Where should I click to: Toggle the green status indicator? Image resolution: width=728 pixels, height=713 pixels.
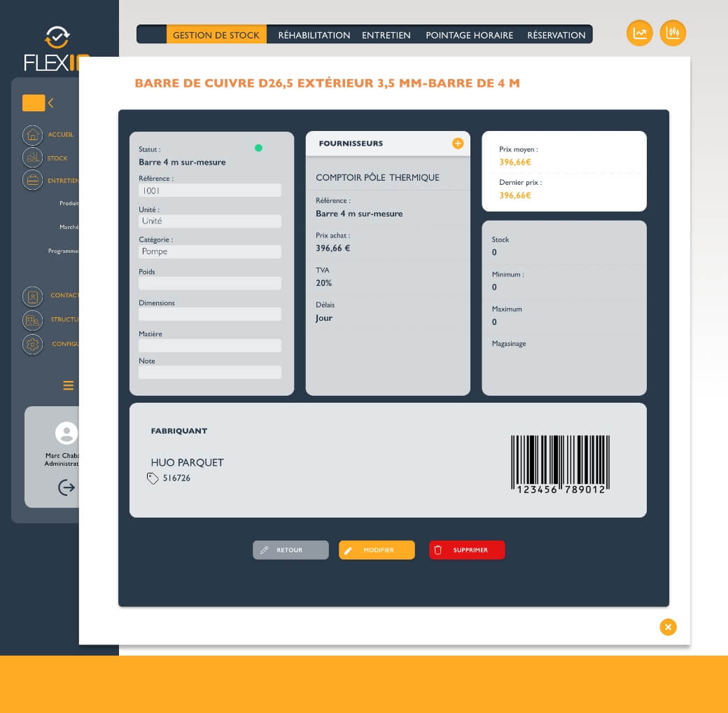(258, 148)
